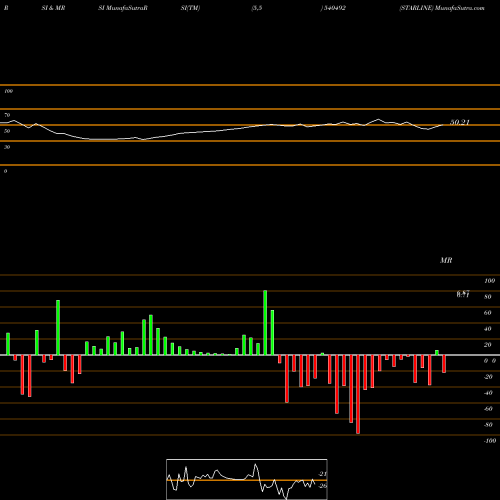Click the MR axis label -60
The height and width of the screenshot is (500, 500).
tap(488, 409)
